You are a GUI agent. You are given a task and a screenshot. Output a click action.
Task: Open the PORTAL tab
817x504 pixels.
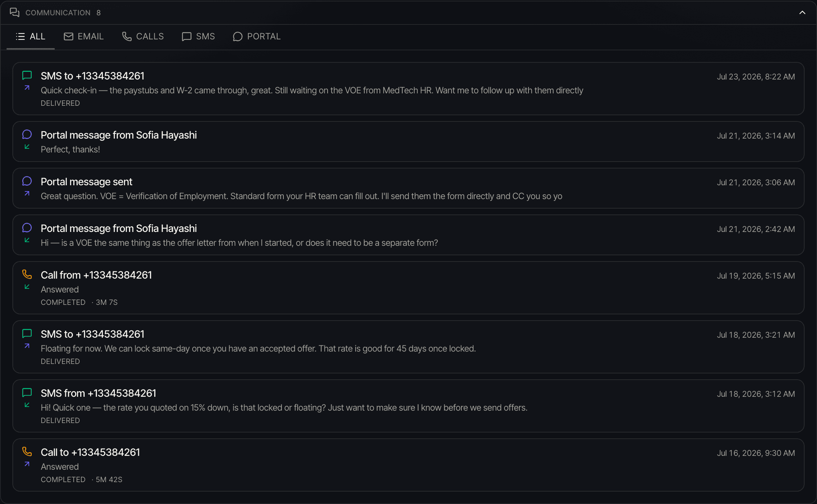257,36
